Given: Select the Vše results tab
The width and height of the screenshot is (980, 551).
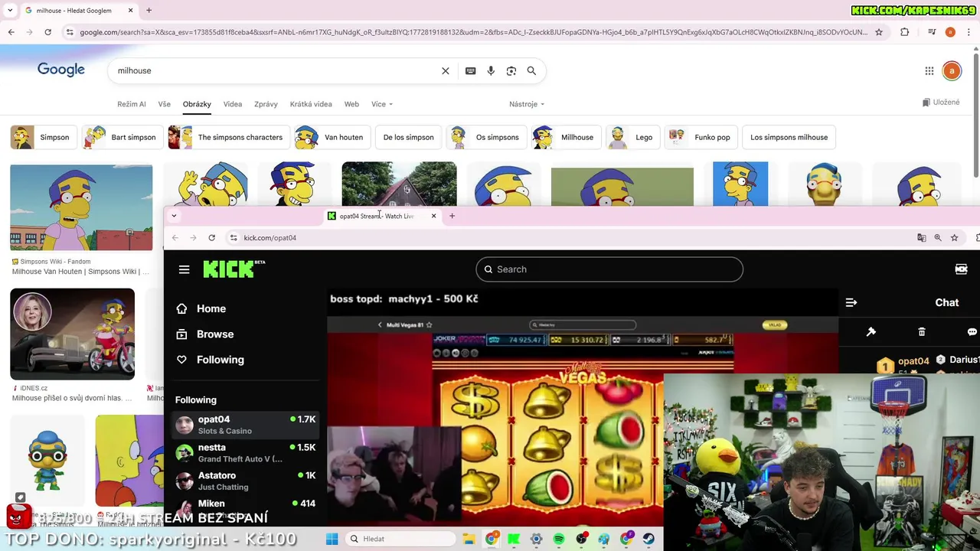Looking at the screenshot, I should click(x=165, y=104).
